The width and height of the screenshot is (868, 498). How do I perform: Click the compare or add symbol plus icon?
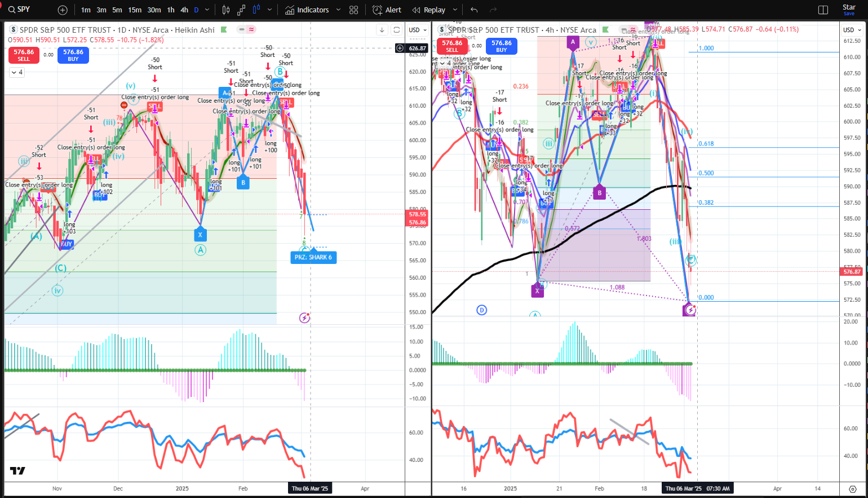pos(63,10)
